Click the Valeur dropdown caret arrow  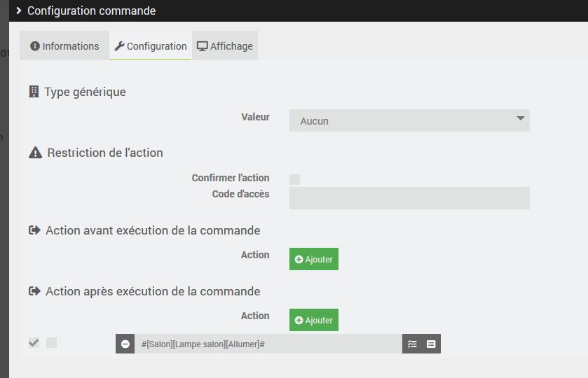click(x=520, y=119)
